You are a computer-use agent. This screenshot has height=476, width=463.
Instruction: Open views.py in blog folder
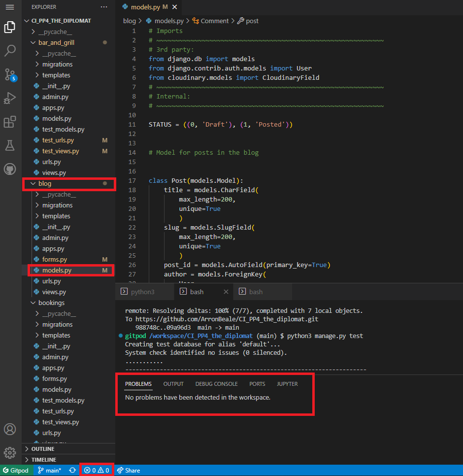pyautogui.click(x=68, y=292)
